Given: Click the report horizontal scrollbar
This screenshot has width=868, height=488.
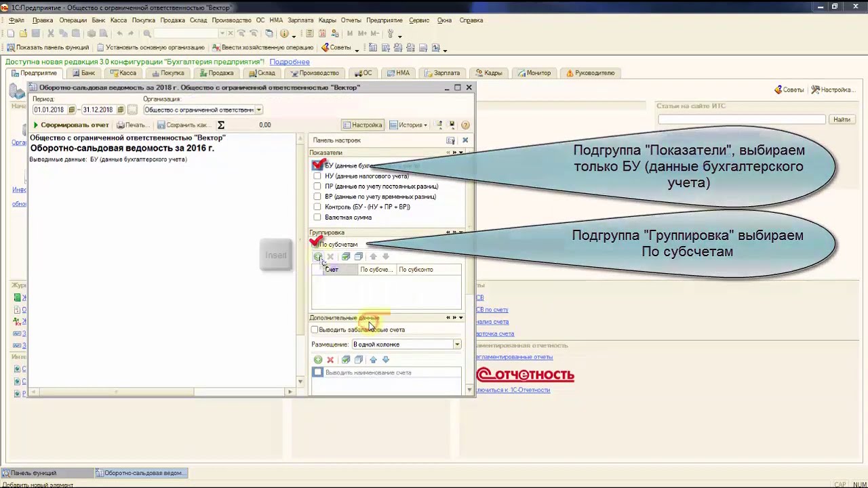Looking at the screenshot, I should point(161,392).
